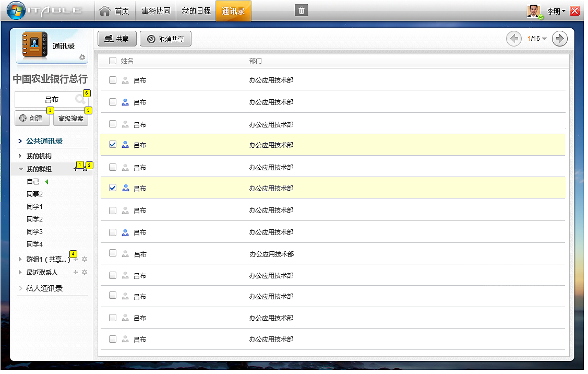588x374 pixels.
Task: Select the 同学3 group
Action: pos(34,232)
